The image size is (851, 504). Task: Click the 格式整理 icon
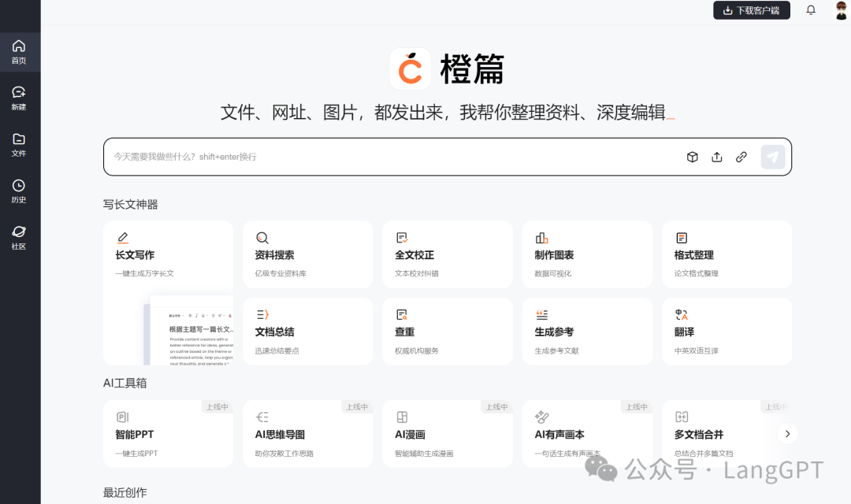[682, 238]
